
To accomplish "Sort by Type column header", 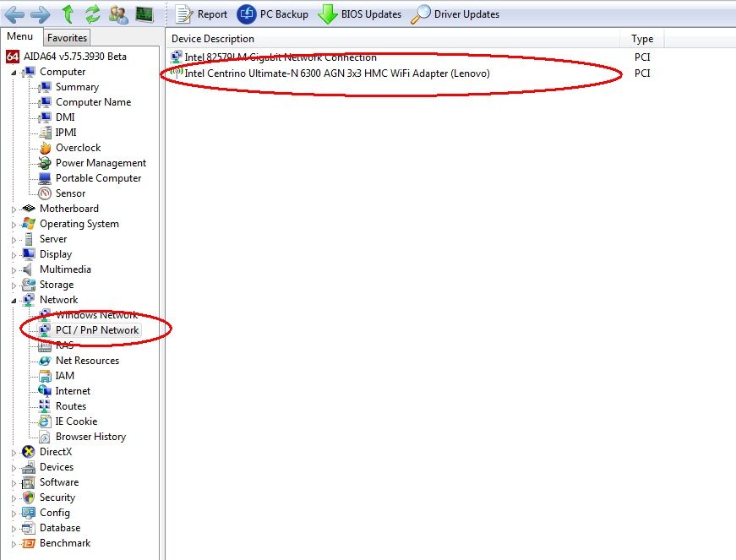I will (x=642, y=39).
